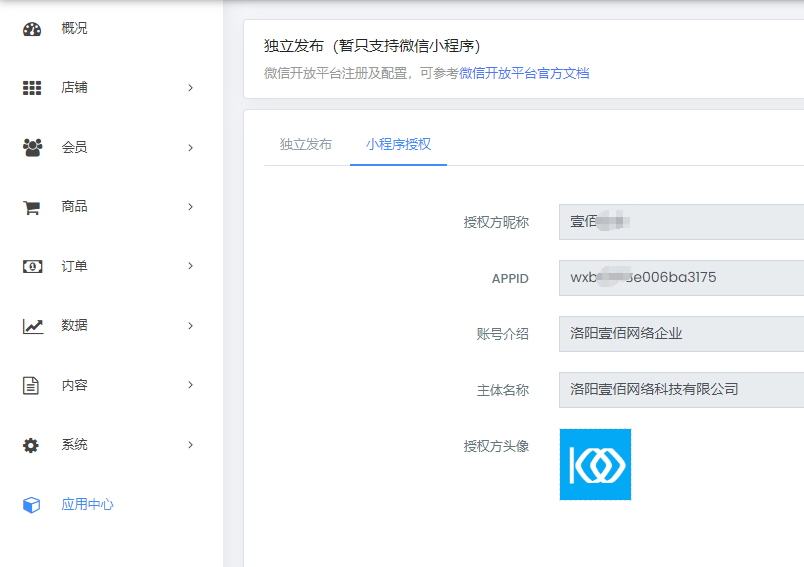Click the money bill icon for 订单
The width and height of the screenshot is (804, 567).
click(32, 266)
